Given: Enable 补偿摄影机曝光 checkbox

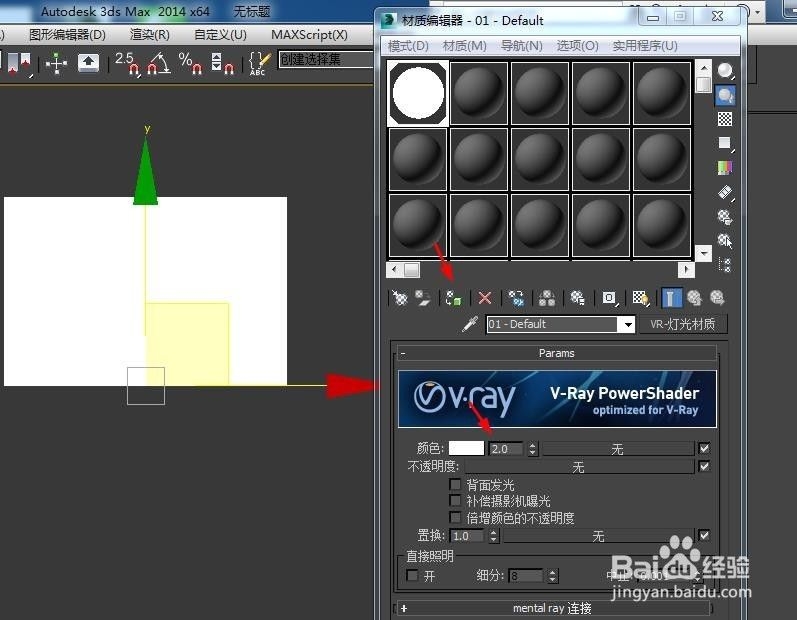Looking at the screenshot, I should [455, 501].
